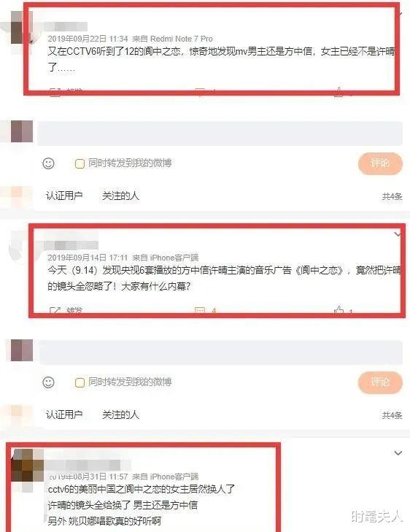Image resolution: width=410 pixels, height=532 pixels.
Task: Repost the 09月14日 iPhone post
Action: coord(66,310)
